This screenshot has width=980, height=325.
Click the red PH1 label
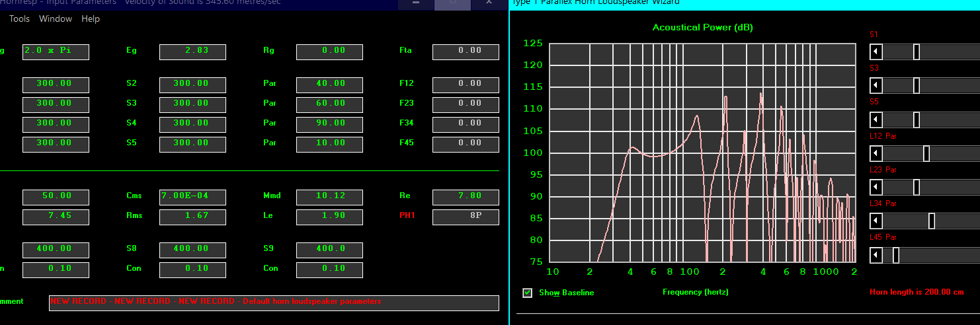pyautogui.click(x=406, y=215)
